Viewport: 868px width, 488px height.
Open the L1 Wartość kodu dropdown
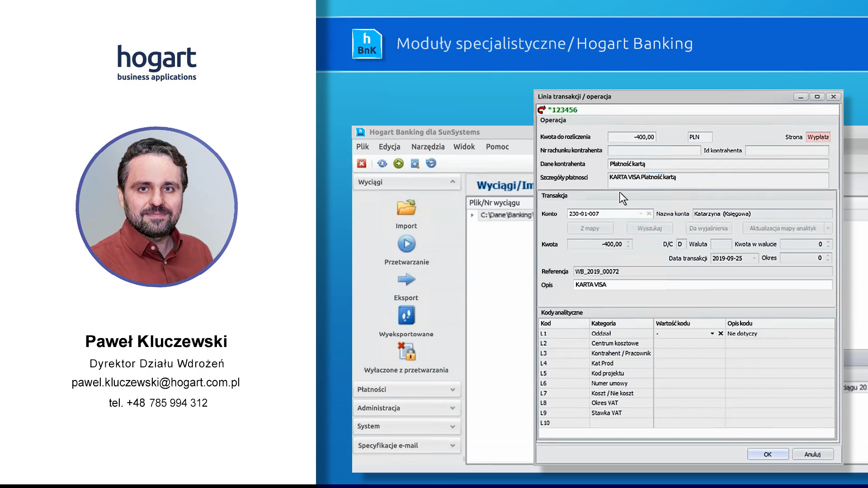click(x=712, y=333)
